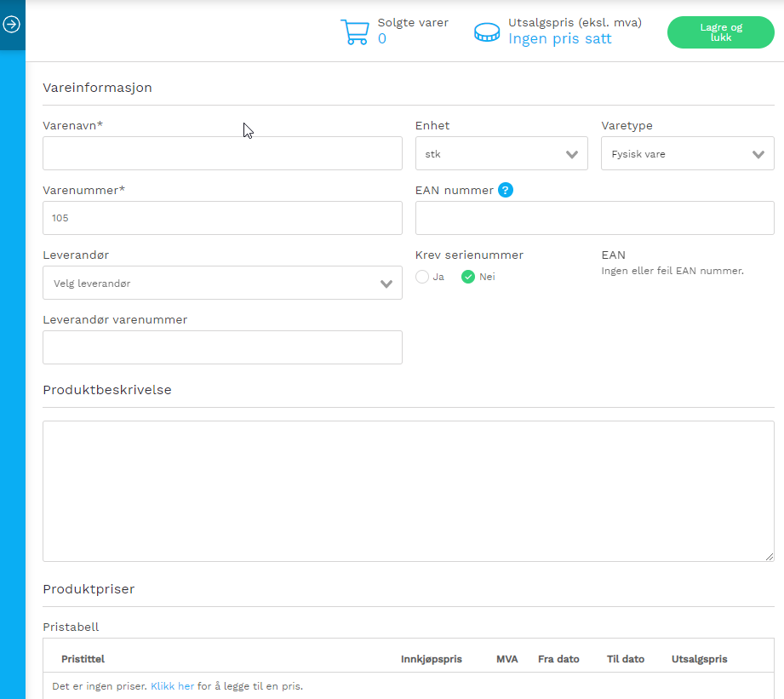
Task: Click the coin Utsalgspris icon
Action: 487,32
